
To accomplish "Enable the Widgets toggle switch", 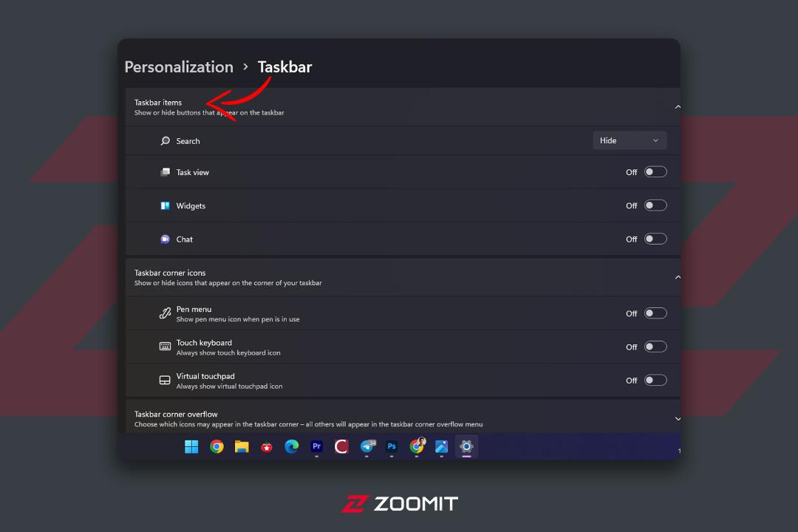I will pyautogui.click(x=655, y=205).
